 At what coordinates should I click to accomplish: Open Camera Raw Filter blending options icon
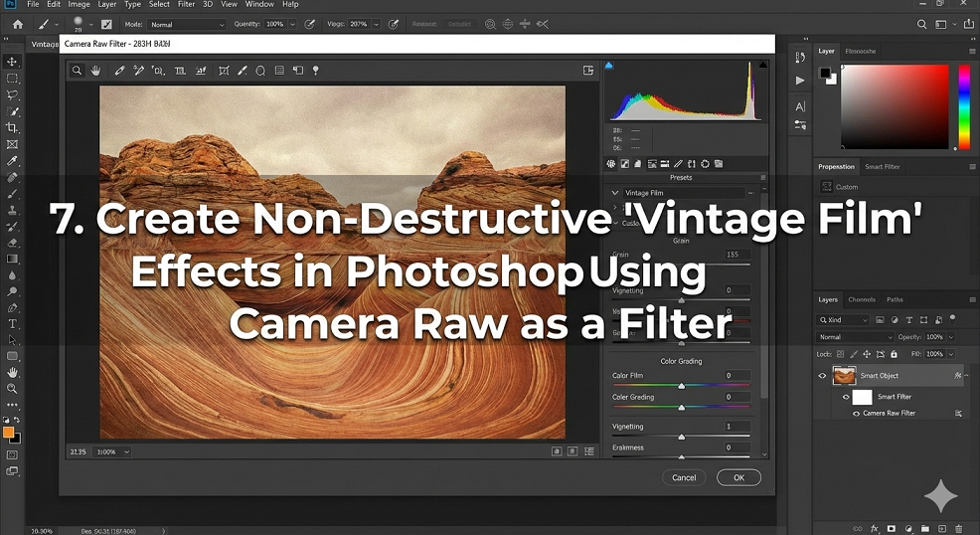(958, 413)
